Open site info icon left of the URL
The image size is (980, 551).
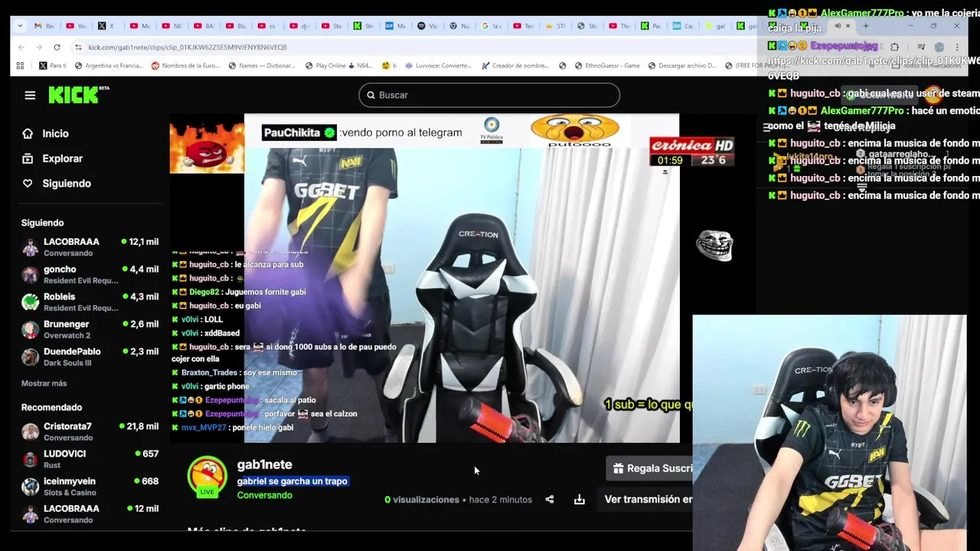78,47
